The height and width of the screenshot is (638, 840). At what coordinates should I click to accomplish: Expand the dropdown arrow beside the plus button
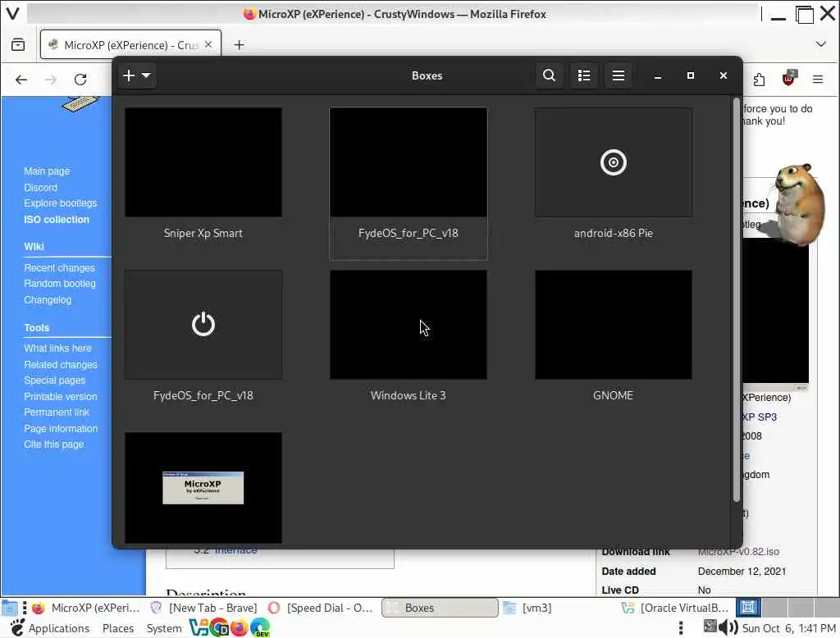[146, 75]
